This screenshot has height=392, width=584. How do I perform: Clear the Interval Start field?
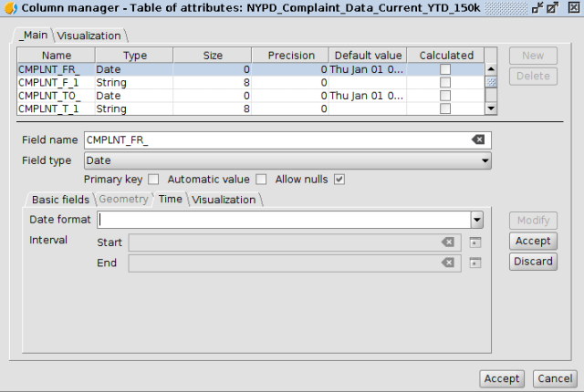pos(447,242)
